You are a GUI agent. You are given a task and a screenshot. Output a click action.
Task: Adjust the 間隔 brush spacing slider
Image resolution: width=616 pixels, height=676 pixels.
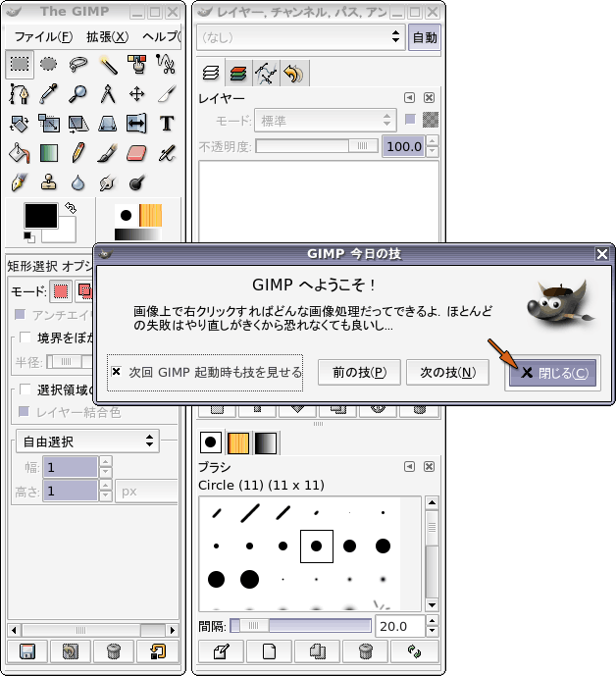click(x=300, y=626)
